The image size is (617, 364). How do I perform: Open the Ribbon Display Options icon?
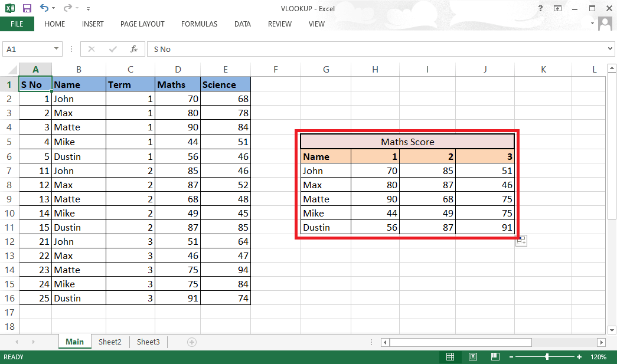[x=557, y=8]
